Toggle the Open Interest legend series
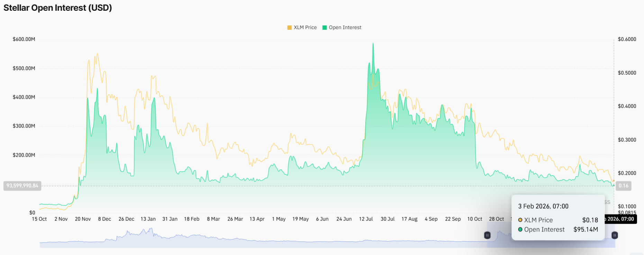 [x=342, y=27]
